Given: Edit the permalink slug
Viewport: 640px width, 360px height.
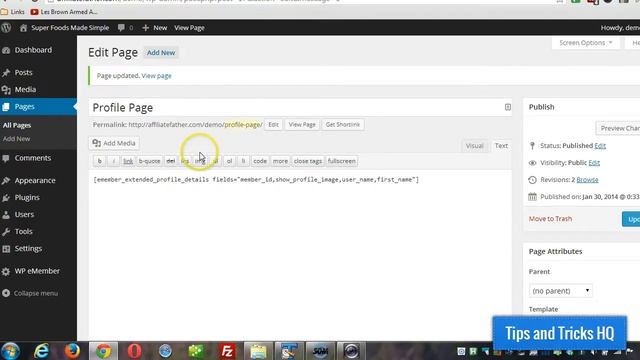Looking at the screenshot, I should (273, 125).
